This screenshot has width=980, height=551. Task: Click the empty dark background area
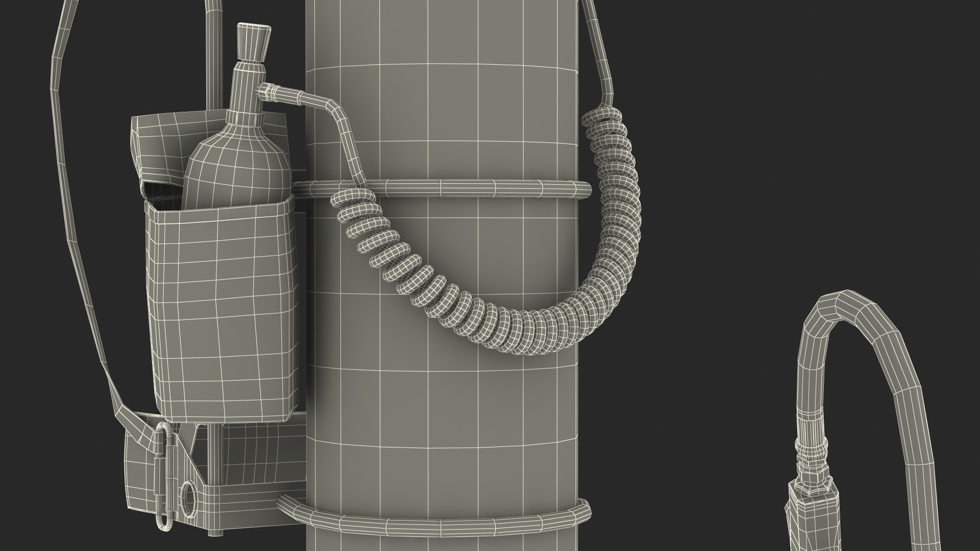(x=791, y=153)
